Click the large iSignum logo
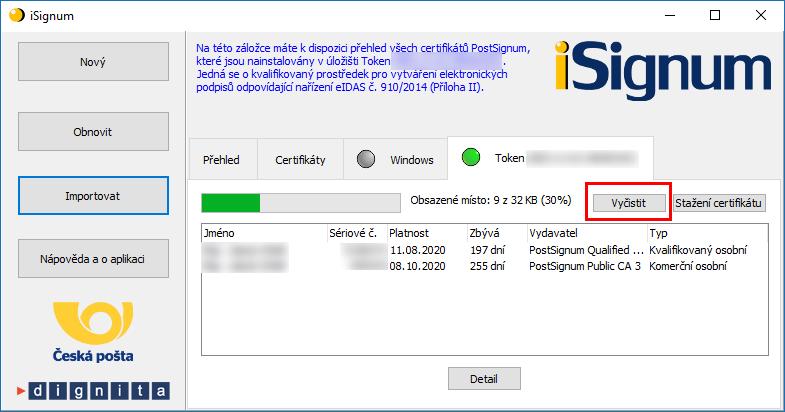The width and height of the screenshot is (785, 412). point(663,71)
